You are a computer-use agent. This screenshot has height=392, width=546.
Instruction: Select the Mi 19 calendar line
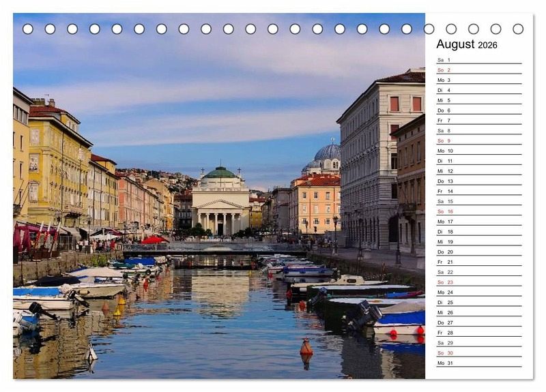(x=478, y=241)
